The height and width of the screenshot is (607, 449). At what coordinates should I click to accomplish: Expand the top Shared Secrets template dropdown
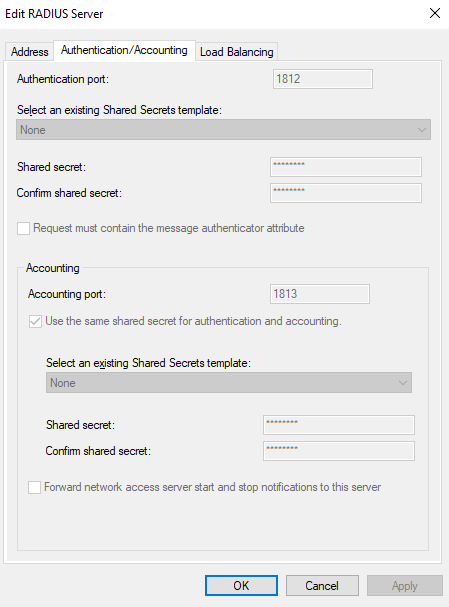(223, 130)
